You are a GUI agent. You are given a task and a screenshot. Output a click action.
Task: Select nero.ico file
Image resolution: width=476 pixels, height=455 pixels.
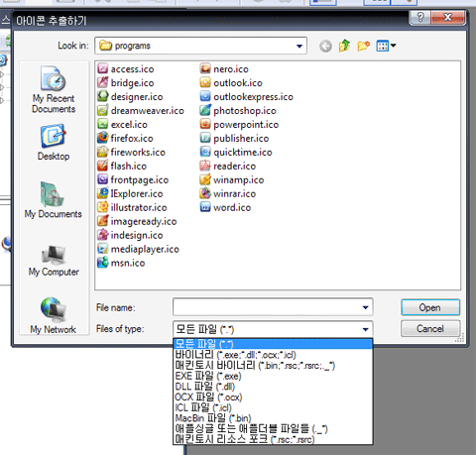coord(224,68)
